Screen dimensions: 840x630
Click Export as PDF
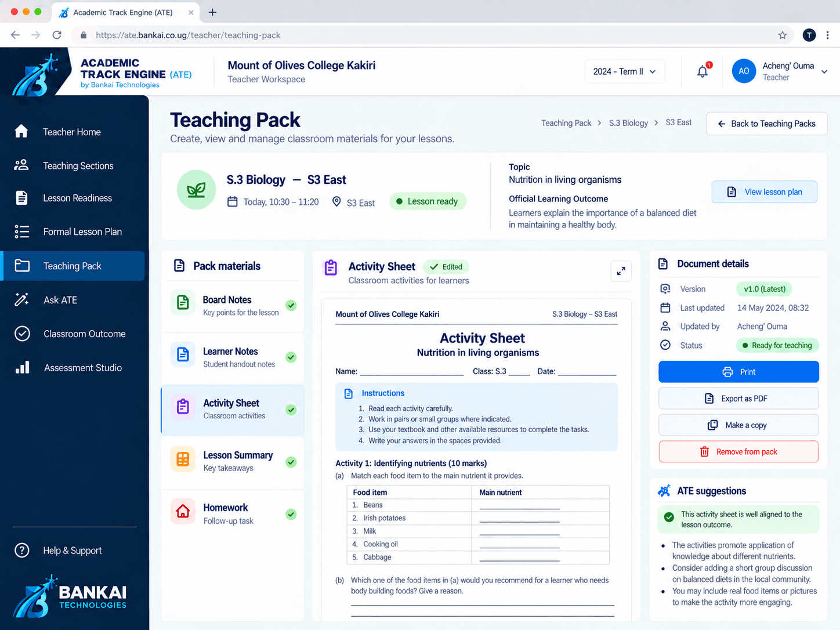(738, 399)
